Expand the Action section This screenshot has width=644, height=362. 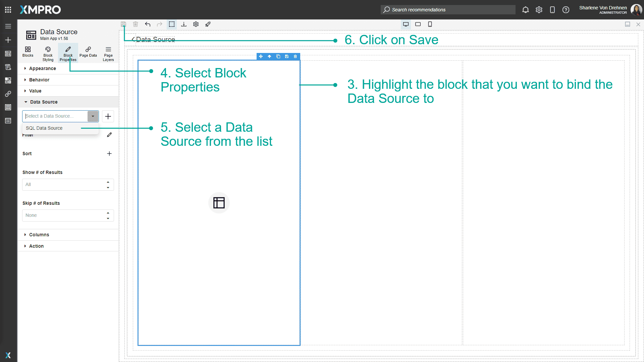[37, 246]
